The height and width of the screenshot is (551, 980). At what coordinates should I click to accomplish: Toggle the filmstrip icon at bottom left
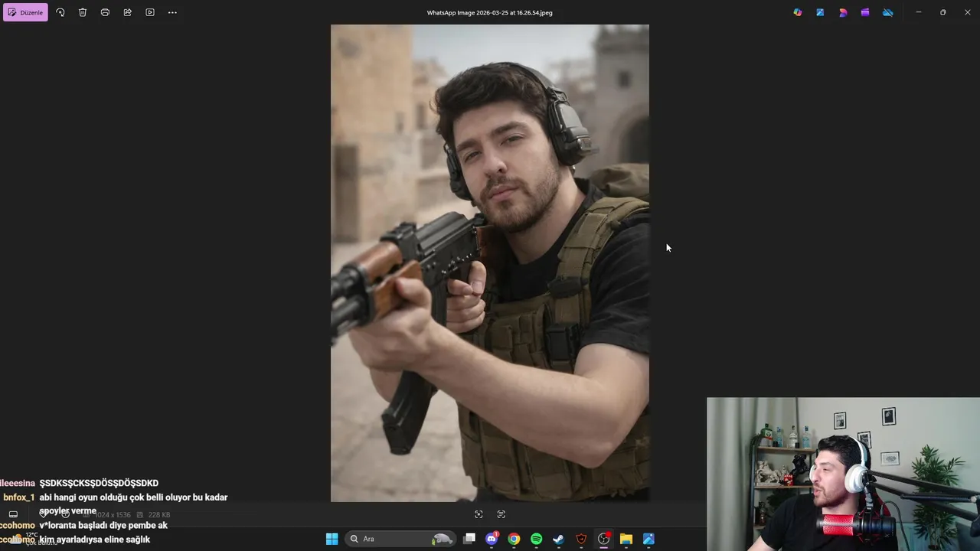tap(13, 514)
